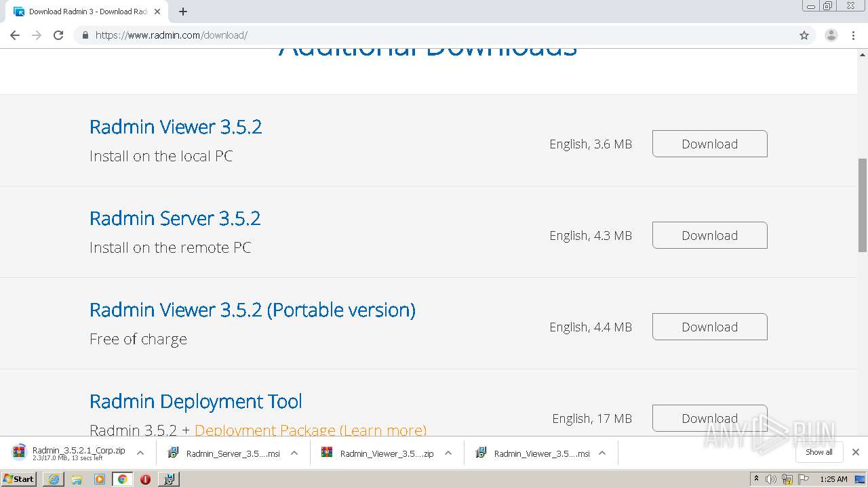Click 'Install on the remote PC' text

(170, 247)
